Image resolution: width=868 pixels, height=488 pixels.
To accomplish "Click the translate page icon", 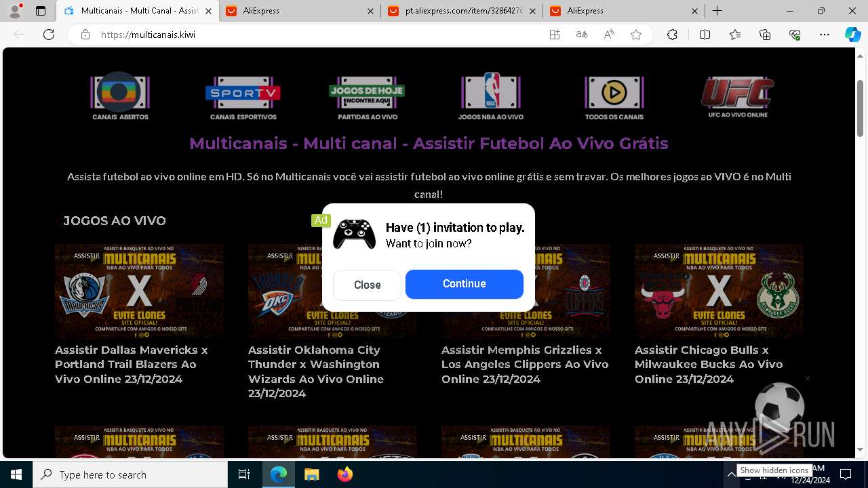I will point(582,35).
